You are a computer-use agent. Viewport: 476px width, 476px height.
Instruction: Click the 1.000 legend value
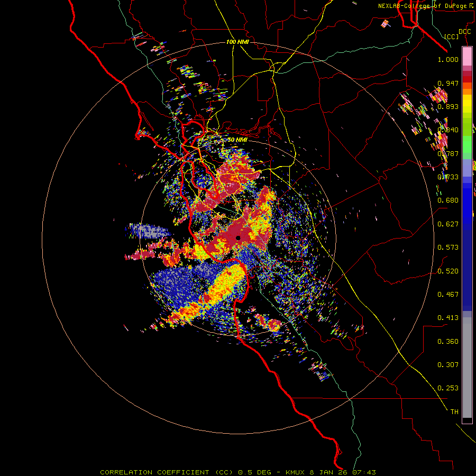[x=448, y=60]
